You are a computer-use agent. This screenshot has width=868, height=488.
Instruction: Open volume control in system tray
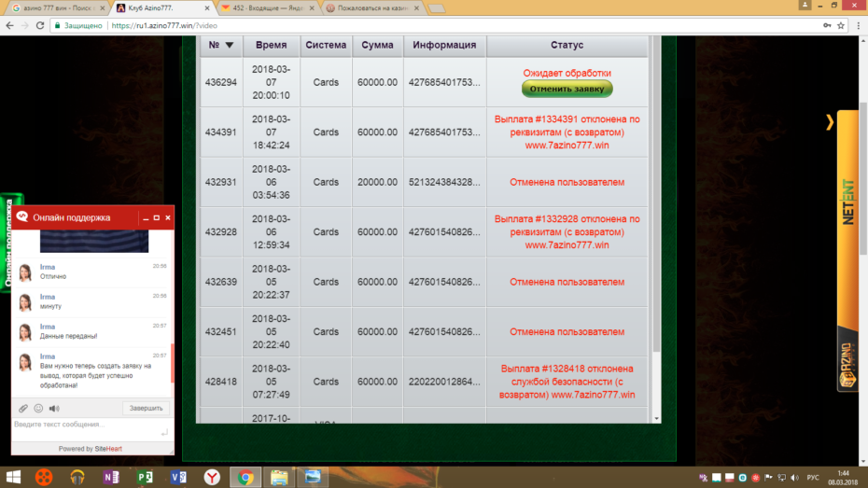coord(795,478)
